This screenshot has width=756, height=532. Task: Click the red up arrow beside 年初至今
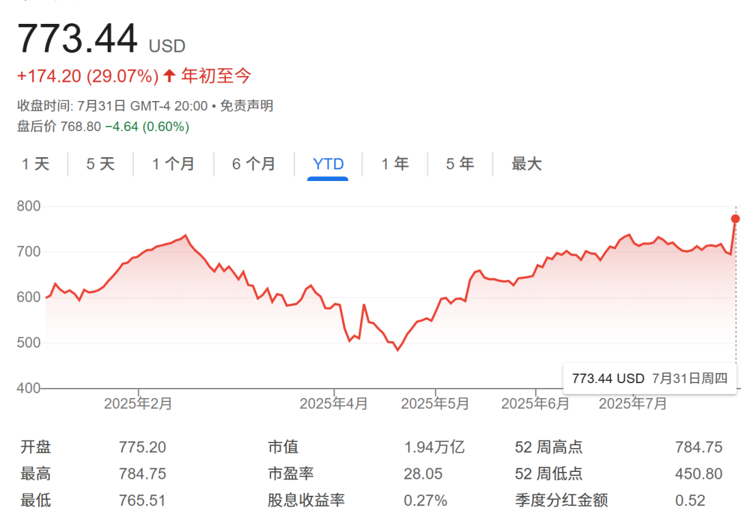170,76
